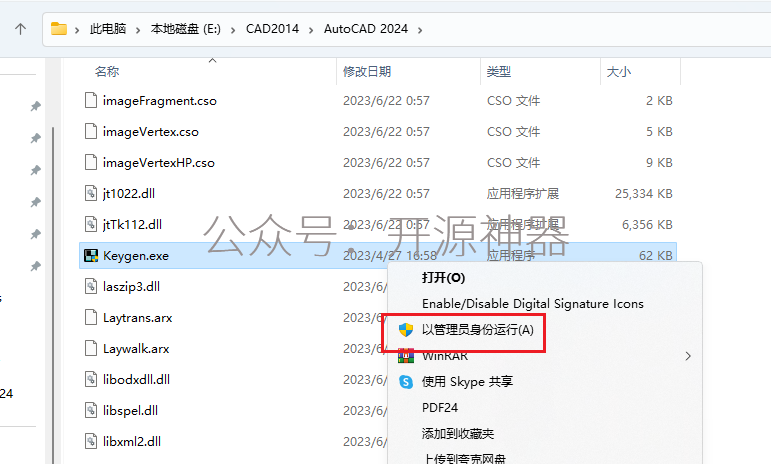Click libodxdll.dll file name
This screenshot has height=464, width=771.
(137, 379)
